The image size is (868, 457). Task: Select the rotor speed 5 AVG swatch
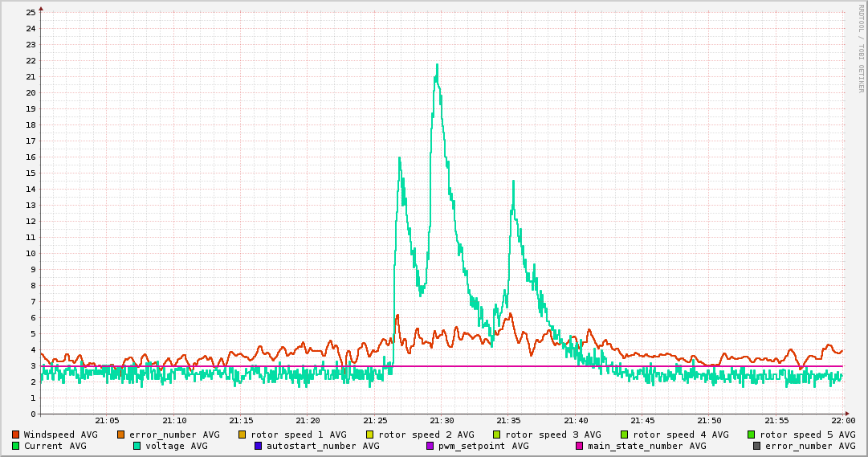point(752,435)
